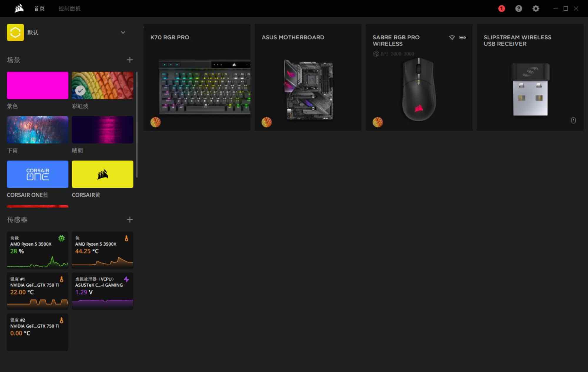Click the 下雨 scene label
The image size is (588, 372).
tap(12, 150)
